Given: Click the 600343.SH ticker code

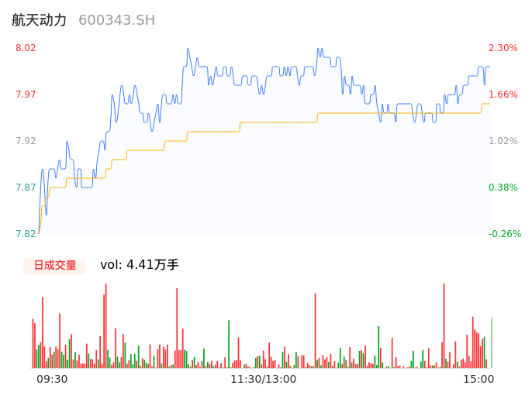Looking at the screenshot, I should 116,20.
